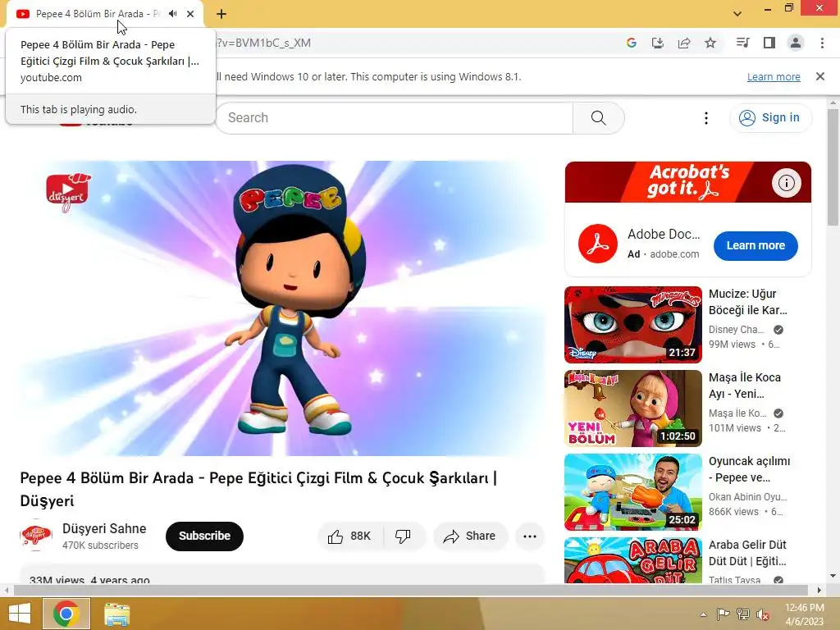Click the muted volume tray icon
840x630 pixels.
coord(763,614)
